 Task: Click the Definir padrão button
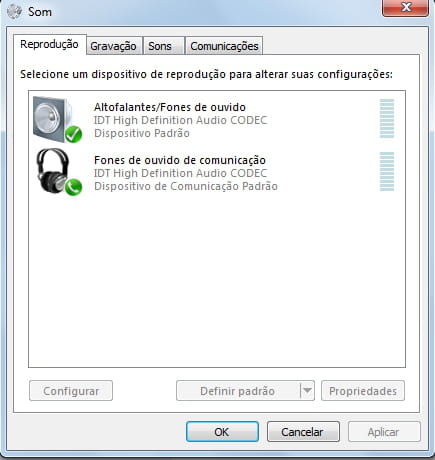click(238, 391)
